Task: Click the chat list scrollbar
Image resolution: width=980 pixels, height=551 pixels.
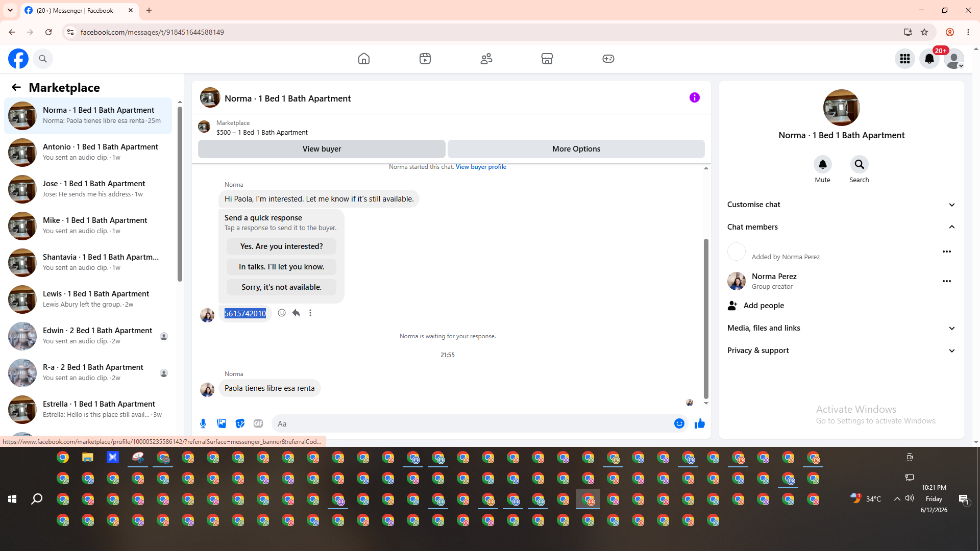Action: [x=180, y=194]
